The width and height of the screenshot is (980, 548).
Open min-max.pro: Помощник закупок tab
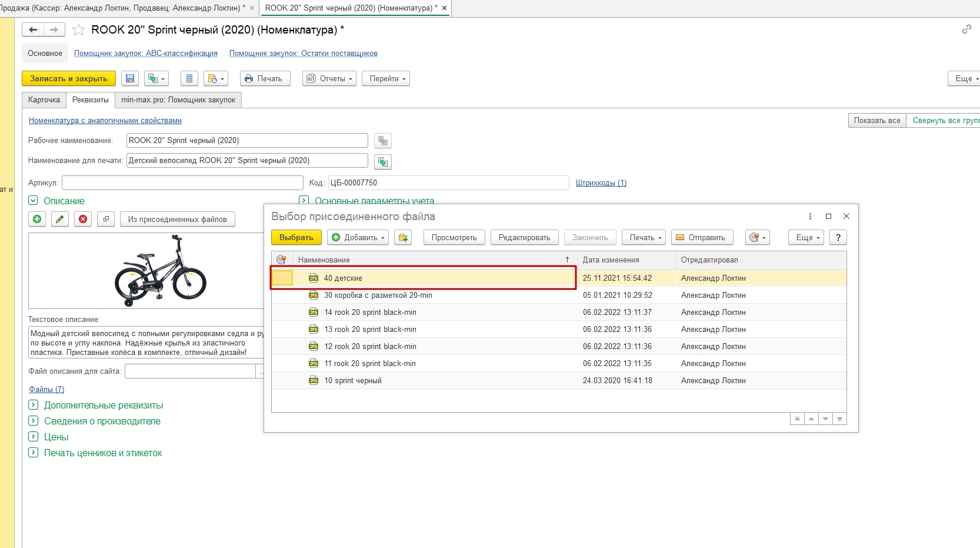[x=178, y=100]
